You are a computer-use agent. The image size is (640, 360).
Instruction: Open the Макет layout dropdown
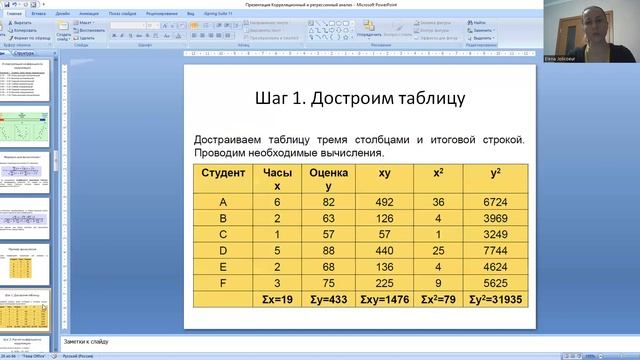point(84,23)
